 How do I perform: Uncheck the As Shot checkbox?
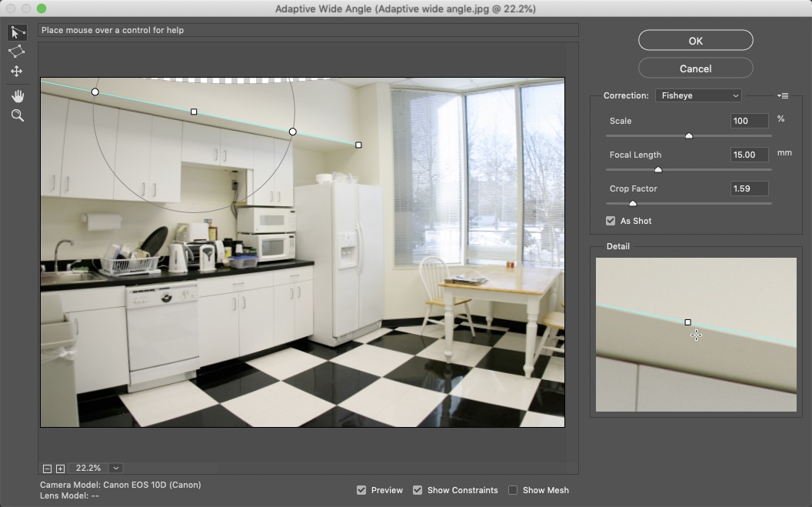click(x=611, y=221)
